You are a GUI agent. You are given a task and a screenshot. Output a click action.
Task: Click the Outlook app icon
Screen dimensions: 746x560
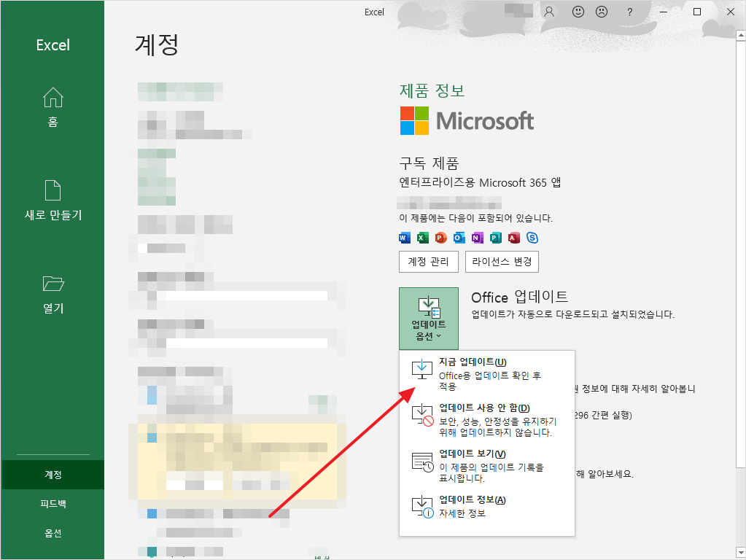459,238
